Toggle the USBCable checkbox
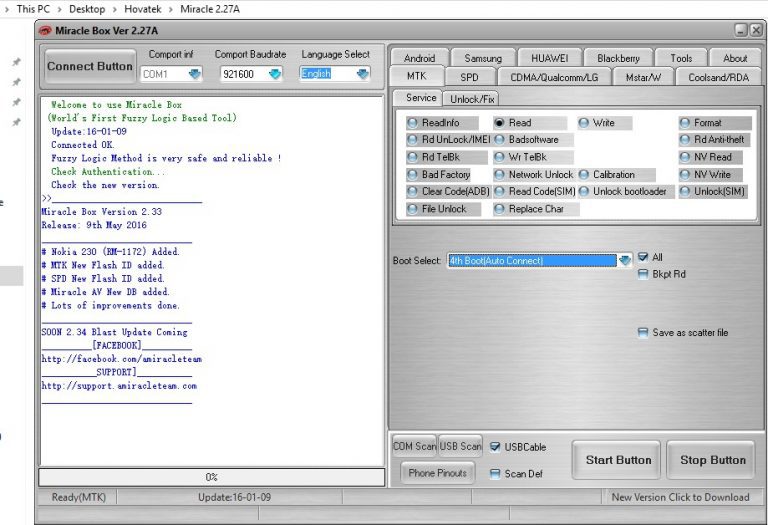Viewport: 768px width, 525px height. (x=495, y=447)
